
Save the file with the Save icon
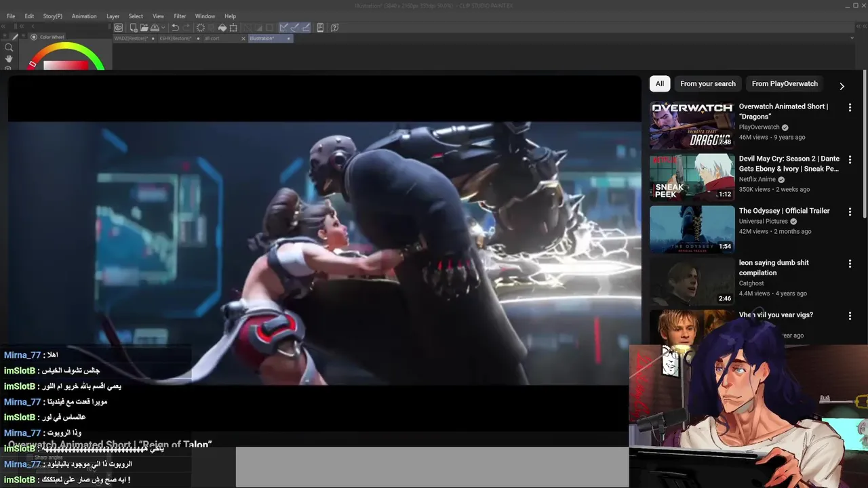(155, 28)
